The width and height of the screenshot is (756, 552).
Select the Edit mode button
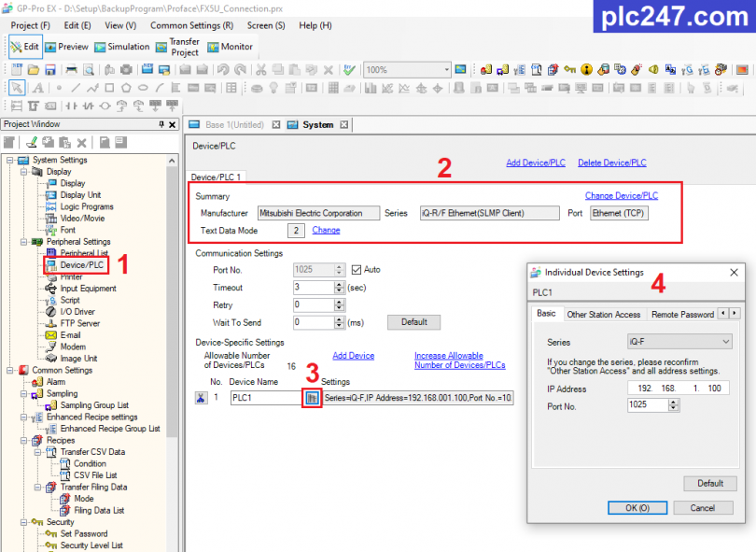coord(25,47)
